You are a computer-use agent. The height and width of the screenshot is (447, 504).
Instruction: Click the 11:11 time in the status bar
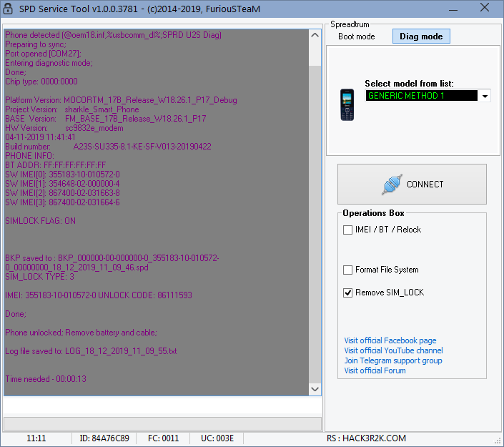pos(36,438)
